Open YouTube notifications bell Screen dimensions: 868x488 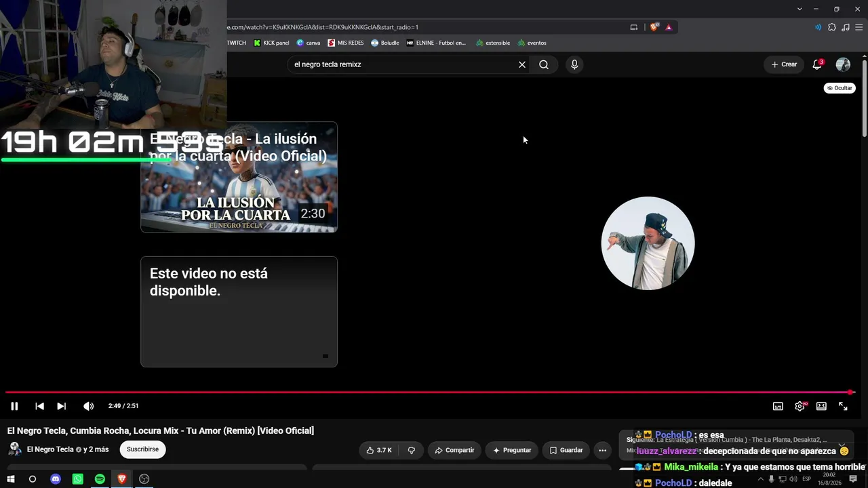pos(817,64)
